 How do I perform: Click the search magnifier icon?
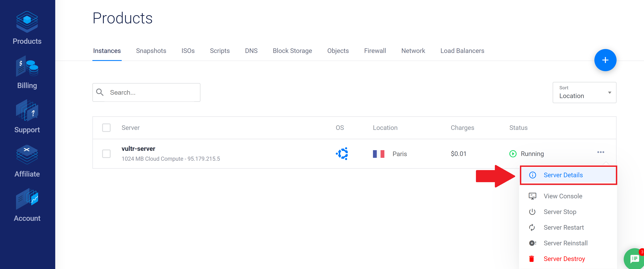[x=100, y=92]
